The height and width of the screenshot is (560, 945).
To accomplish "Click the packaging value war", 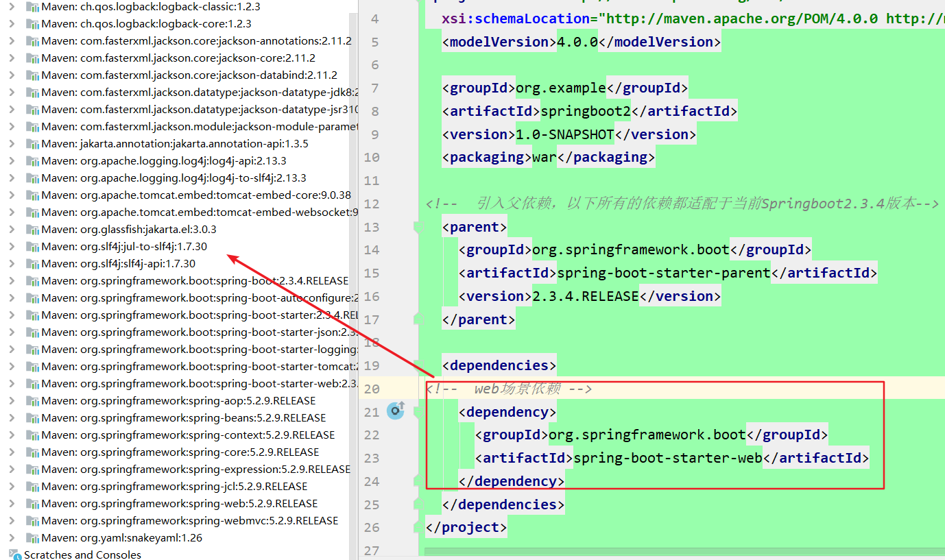I will click(x=545, y=157).
